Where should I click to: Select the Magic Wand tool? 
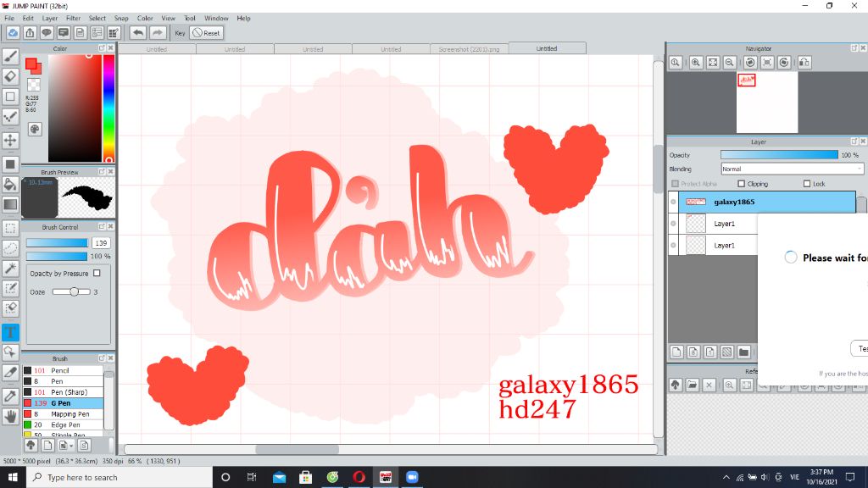coord(10,268)
